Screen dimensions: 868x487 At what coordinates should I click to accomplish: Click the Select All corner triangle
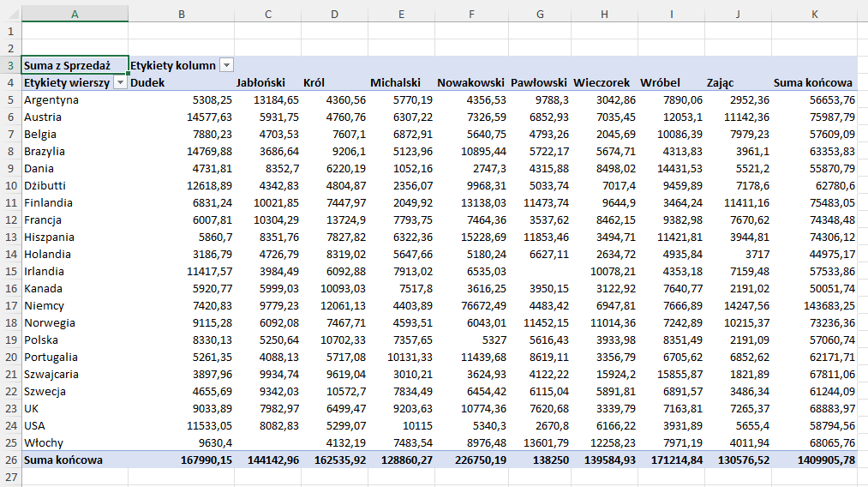[10, 14]
